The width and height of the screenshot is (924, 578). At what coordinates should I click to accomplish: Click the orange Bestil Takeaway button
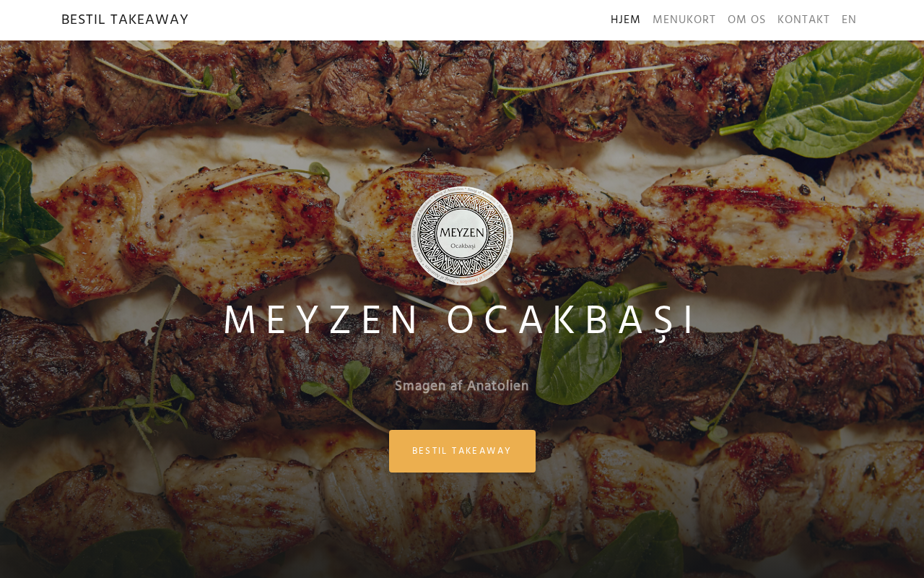pos(462,451)
